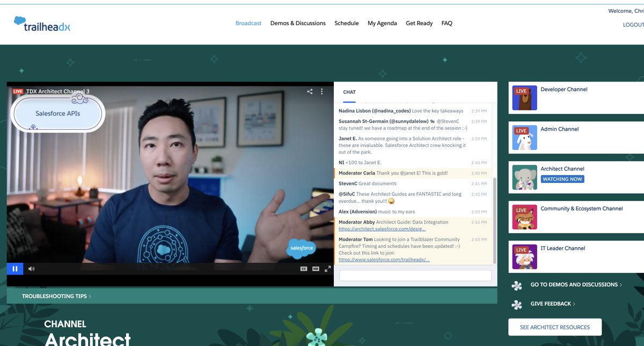Click Alex (Advension) chat message
This screenshot has height=346, width=644.
coord(412,211)
